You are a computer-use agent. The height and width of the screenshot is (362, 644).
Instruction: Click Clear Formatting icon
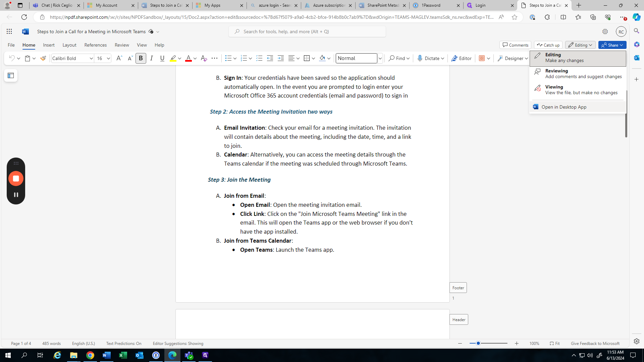click(x=204, y=58)
